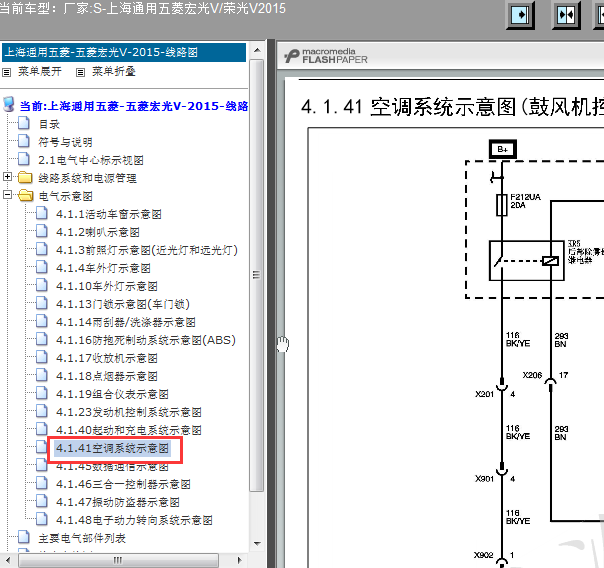Image resolution: width=604 pixels, height=568 pixels.
Task: Click the page icon beside 4.1.14雨刮器/洗涤器示意图
Action: [42, 321]
